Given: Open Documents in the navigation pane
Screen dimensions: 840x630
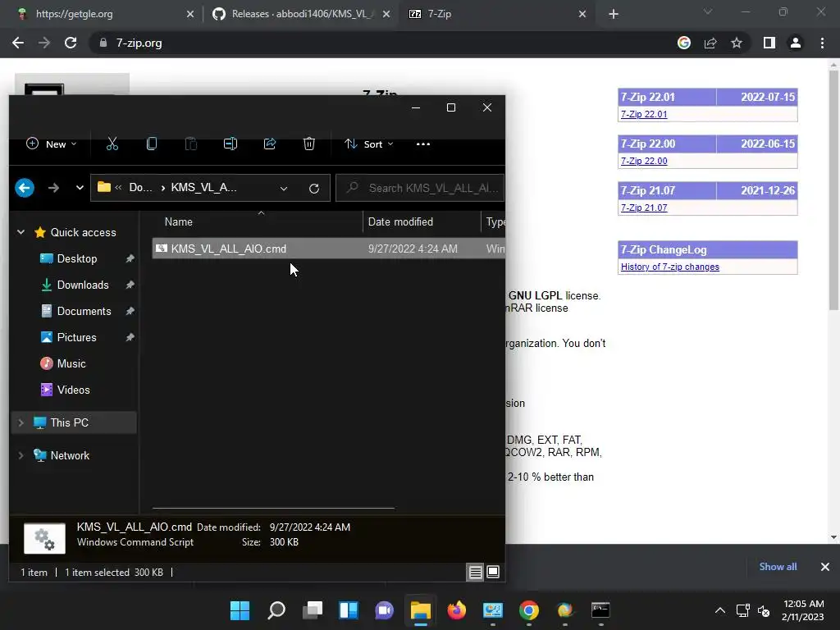Looking at the screenshot, I should click(84, 311).
